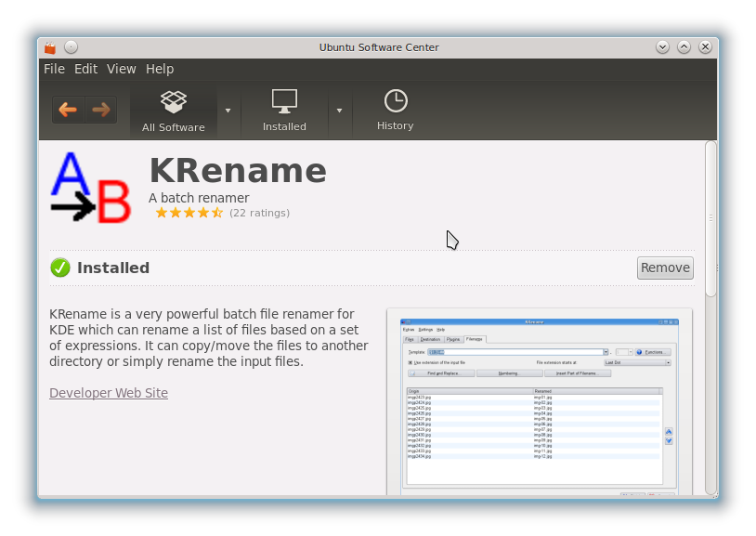Minimize the Ubuntu Software Center window
Screen dimensions: 756x536
pyautogui.click(x=662, y=47)
